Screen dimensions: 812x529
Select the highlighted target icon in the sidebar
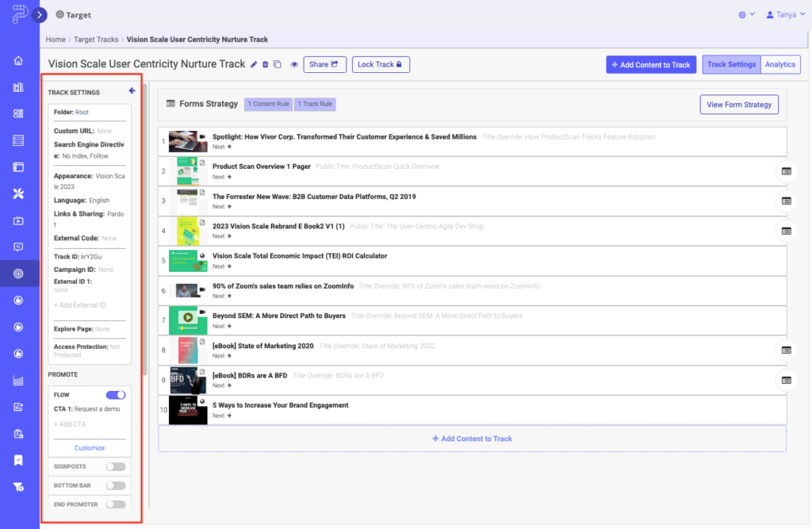[x=19, y=274]
